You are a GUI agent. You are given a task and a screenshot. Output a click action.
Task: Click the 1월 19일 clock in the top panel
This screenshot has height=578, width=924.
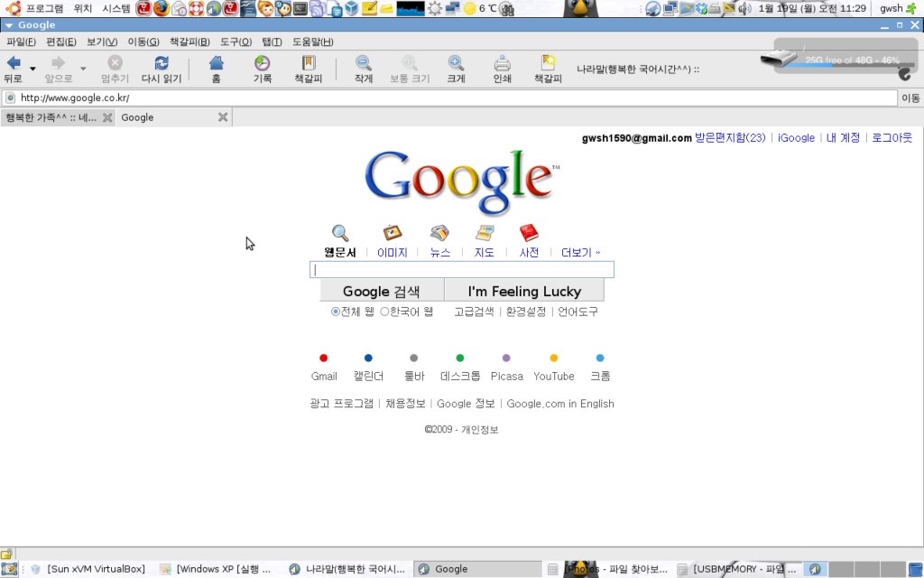pyautogui.click(x=812, y=8)
